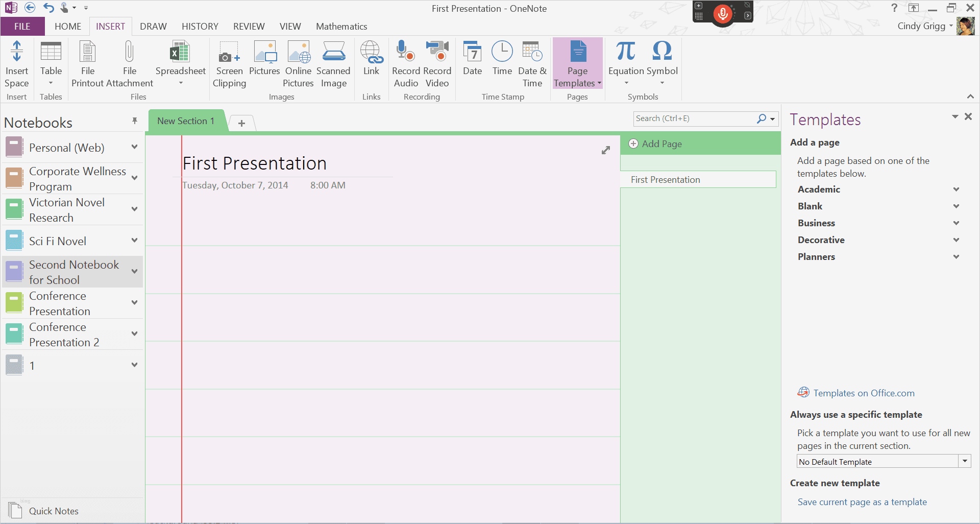Click the Insert Space tool
The height and width of the screenshot is (524, 980).
click(x=17, y=64)
